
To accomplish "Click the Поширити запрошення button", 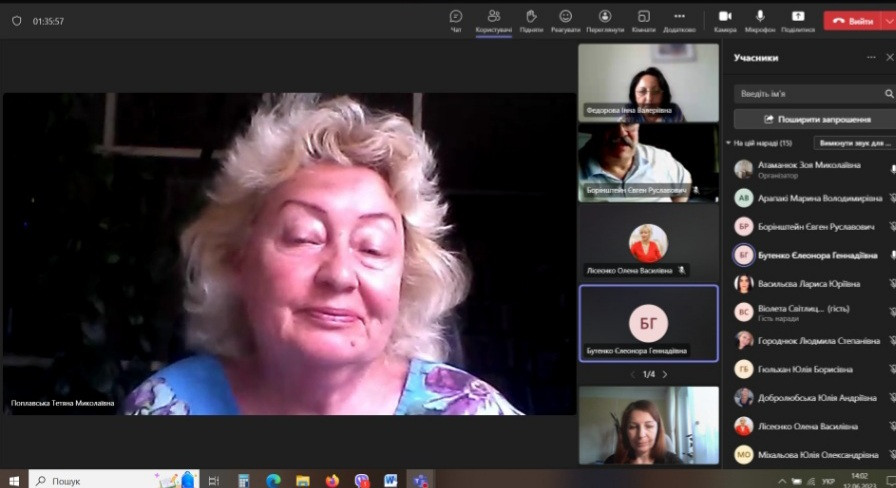I will tap(810, 119).
